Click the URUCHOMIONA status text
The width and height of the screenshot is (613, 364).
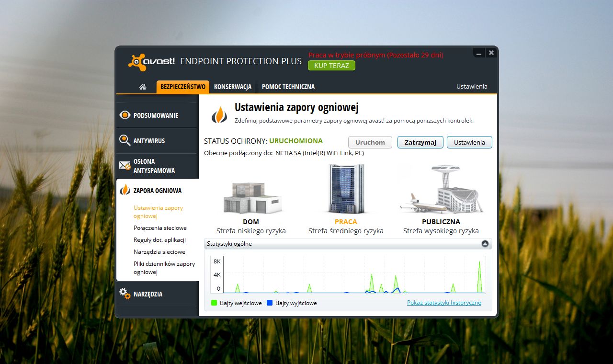[296, 141]
